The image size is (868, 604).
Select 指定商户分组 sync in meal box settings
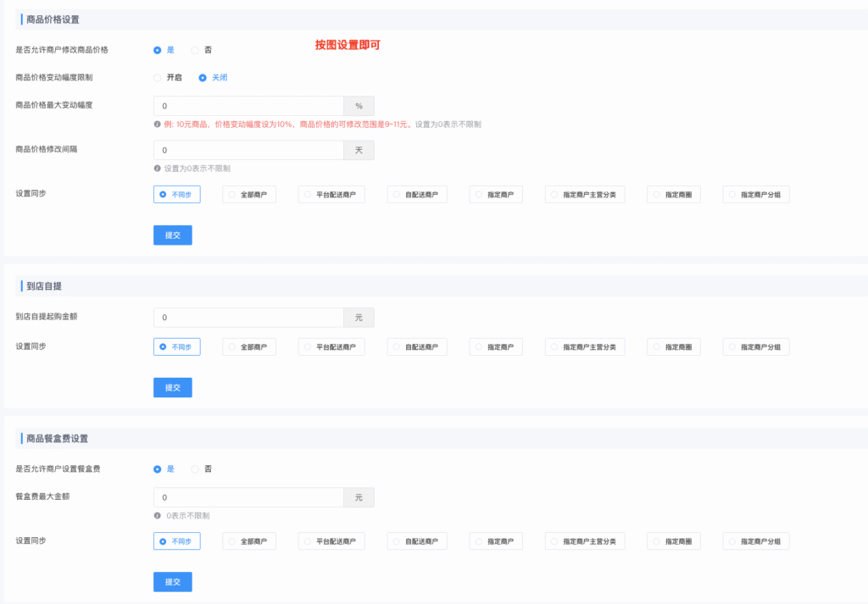pos(755,540)
